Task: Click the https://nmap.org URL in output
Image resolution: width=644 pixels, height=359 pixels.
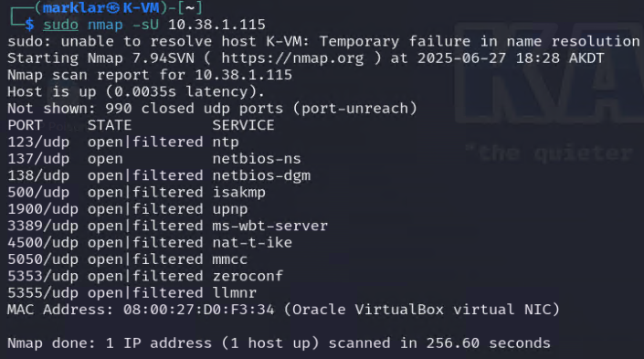Action: (x=292, y=58)
